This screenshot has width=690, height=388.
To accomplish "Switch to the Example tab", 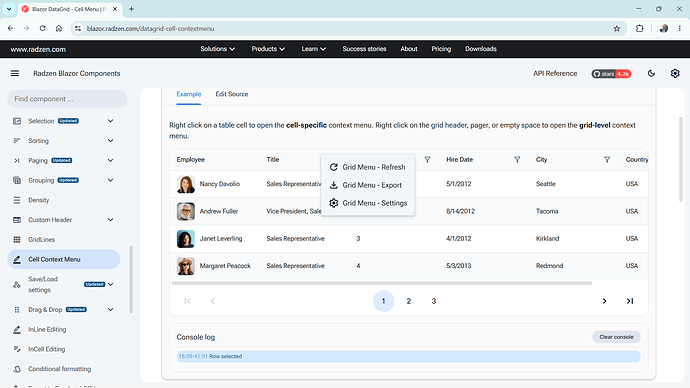I will tap(189, 94).
